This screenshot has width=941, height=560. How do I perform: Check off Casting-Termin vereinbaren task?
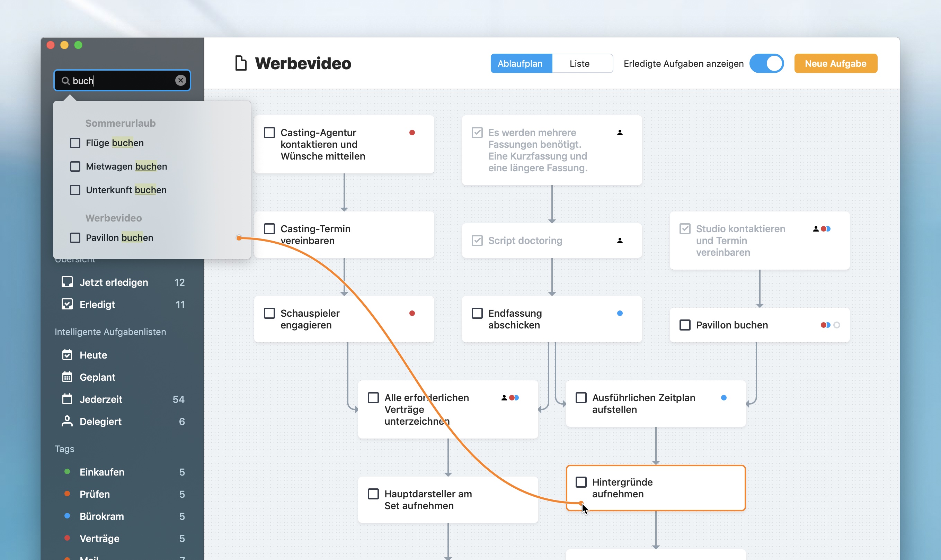click(x=269, y=229)
